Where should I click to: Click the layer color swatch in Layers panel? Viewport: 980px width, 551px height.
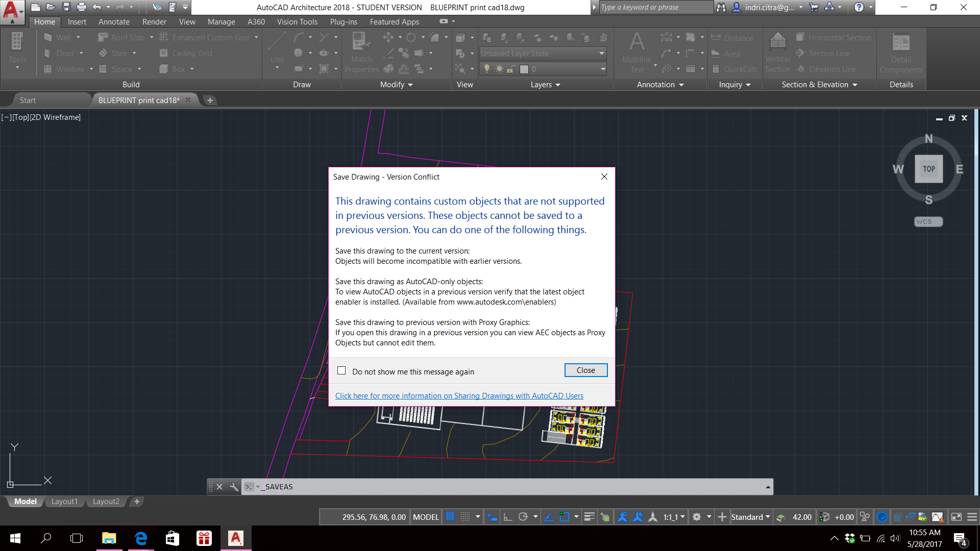click(x=524, y=69)
